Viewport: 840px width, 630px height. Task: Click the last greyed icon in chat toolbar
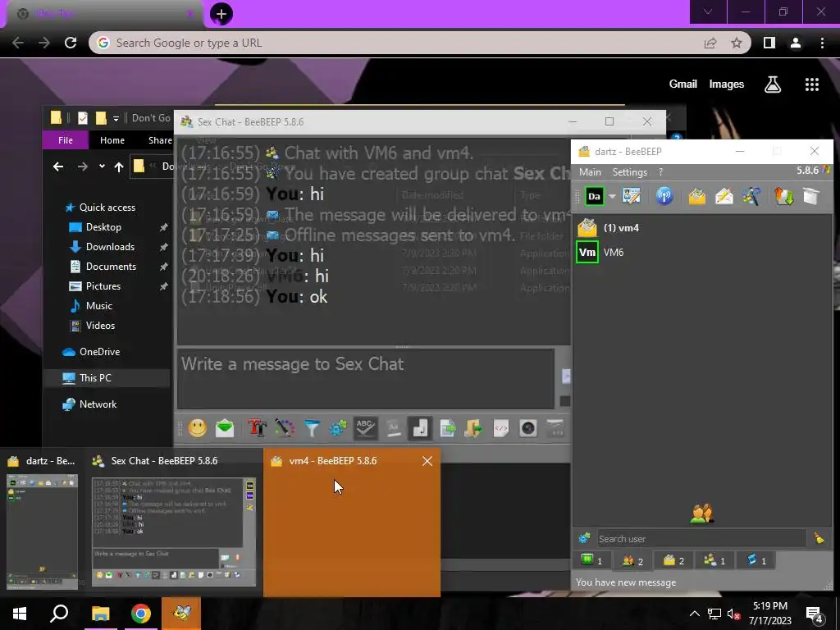555,428
